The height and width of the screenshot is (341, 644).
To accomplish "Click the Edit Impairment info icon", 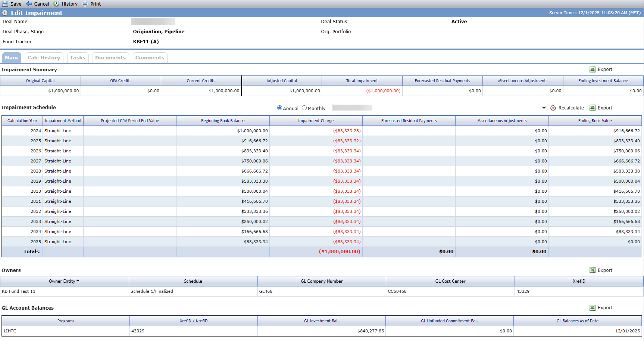I will (5, 13).
